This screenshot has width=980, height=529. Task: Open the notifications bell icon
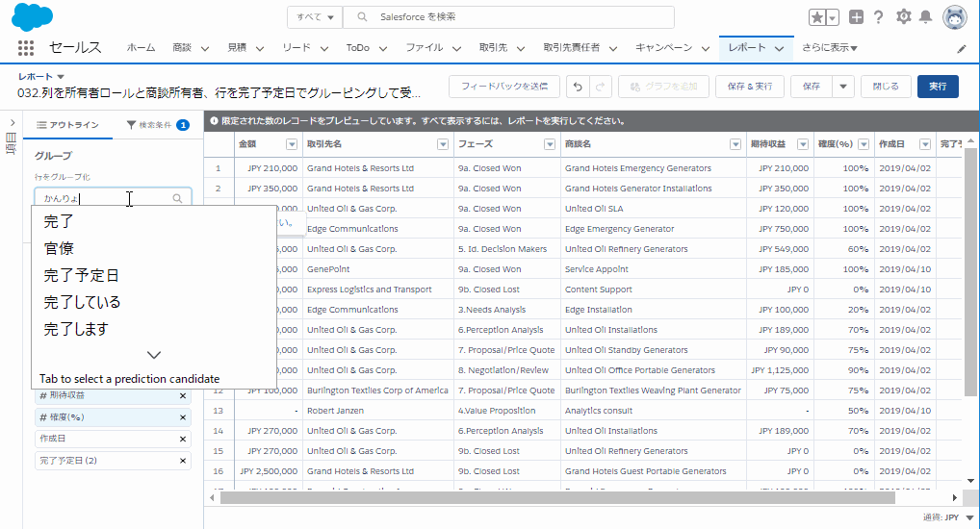926,17
